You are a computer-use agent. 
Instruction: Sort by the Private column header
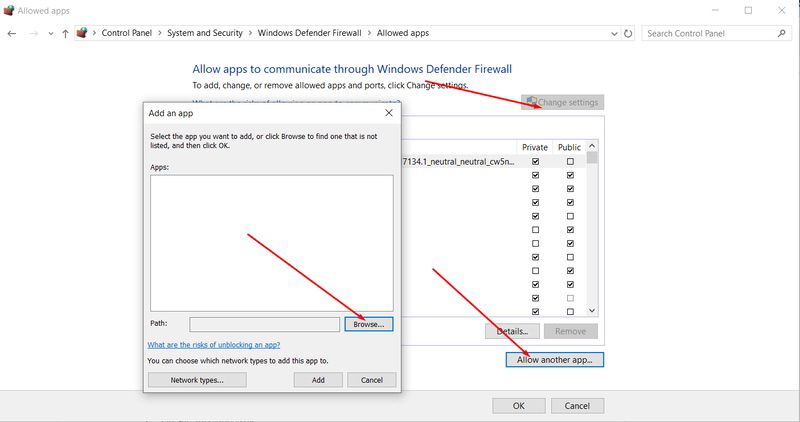click(x=535, y=147)
